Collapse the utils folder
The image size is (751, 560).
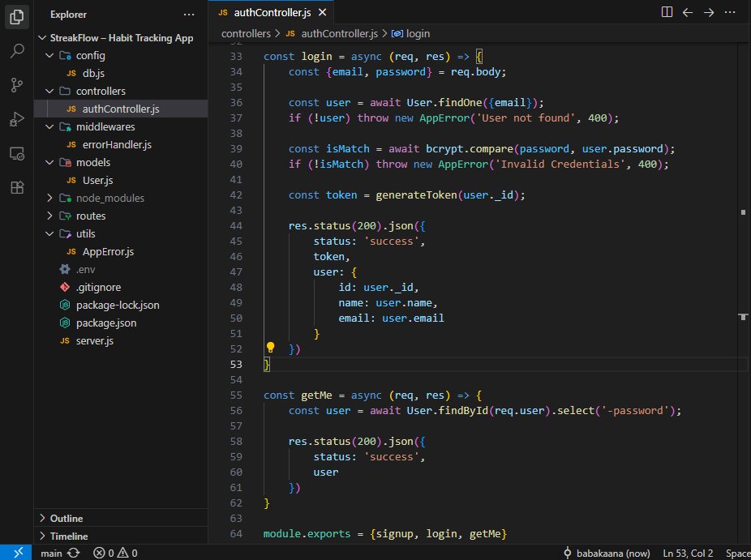(49, 234)
